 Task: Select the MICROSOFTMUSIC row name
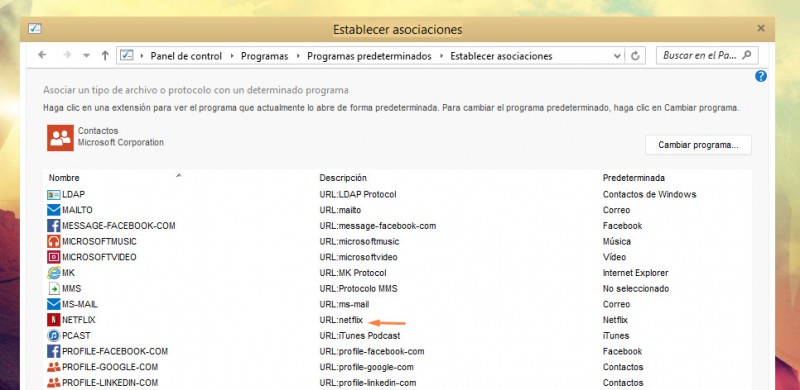tap(99, 241)
